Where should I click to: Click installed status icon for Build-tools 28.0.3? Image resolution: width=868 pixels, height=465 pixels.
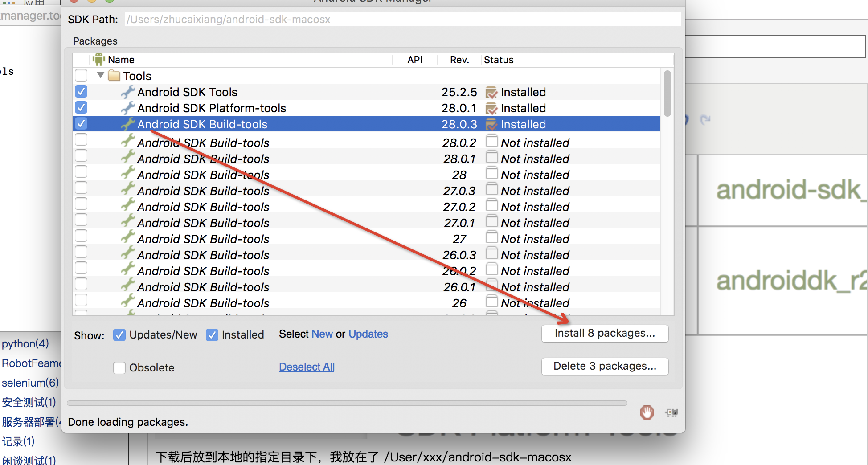491,124
